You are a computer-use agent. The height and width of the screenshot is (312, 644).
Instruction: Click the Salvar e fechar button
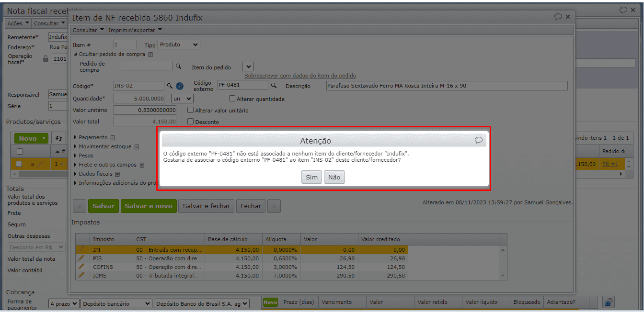[x=207, y=206]
